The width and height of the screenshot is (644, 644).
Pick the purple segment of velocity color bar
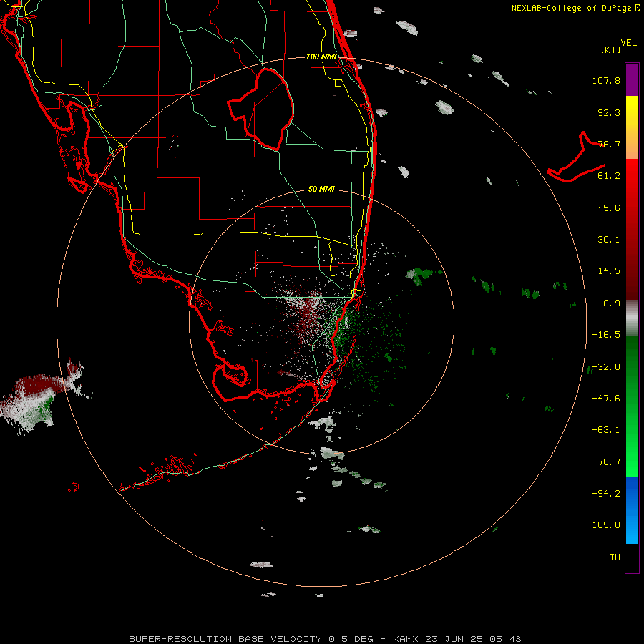(632, 79)
